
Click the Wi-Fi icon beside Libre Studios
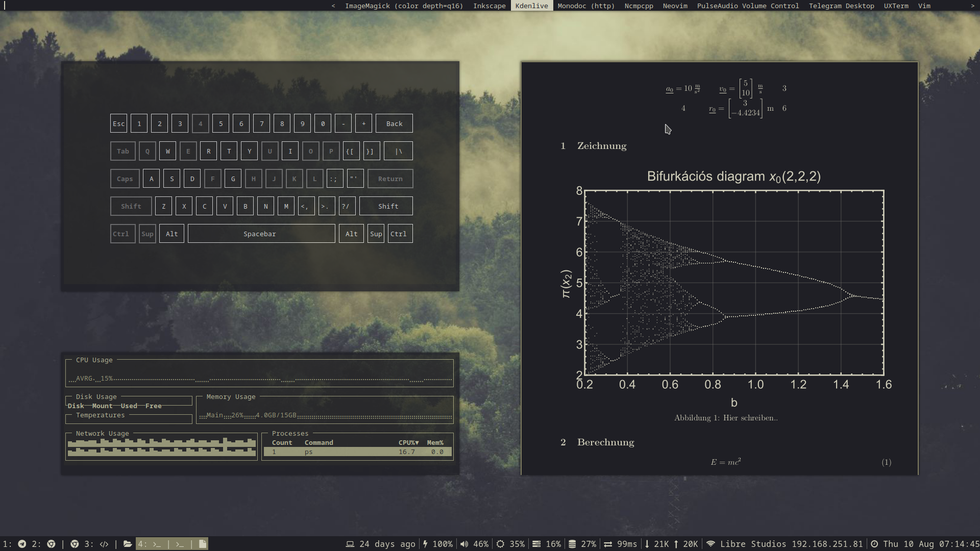click(710, 544)
